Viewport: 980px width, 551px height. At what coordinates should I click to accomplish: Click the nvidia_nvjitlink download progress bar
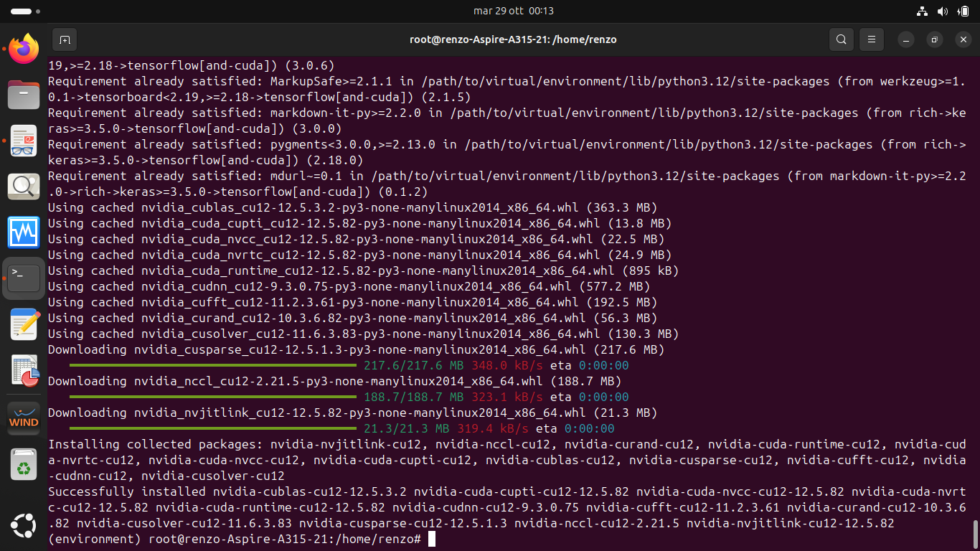(x=212, y=428)
